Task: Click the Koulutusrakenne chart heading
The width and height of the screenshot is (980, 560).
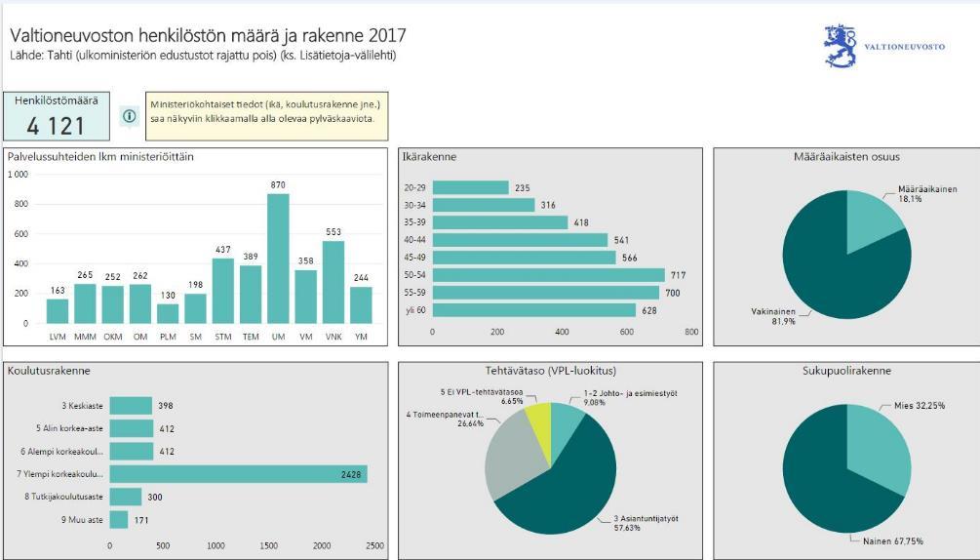Action: (49, 371)
